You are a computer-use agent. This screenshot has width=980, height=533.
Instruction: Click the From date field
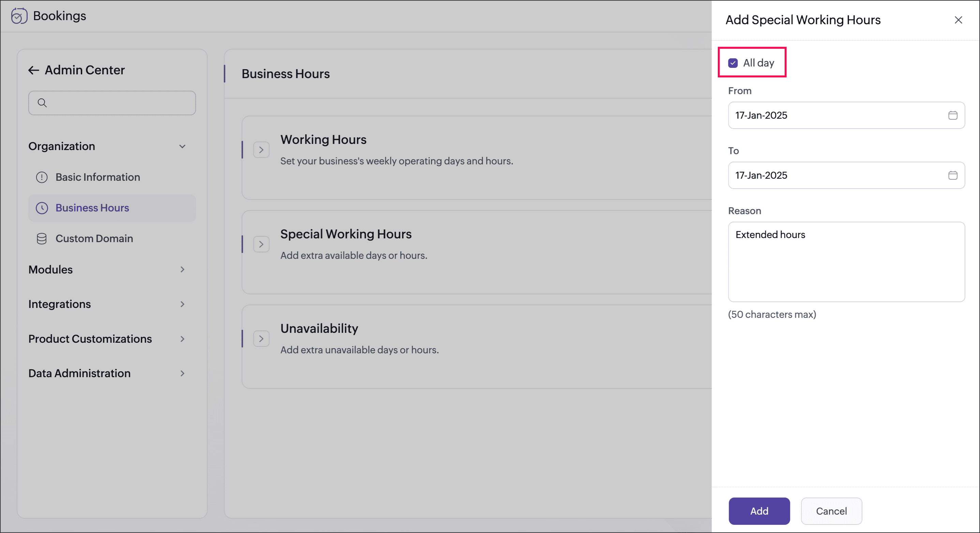(x=846, y=115)
